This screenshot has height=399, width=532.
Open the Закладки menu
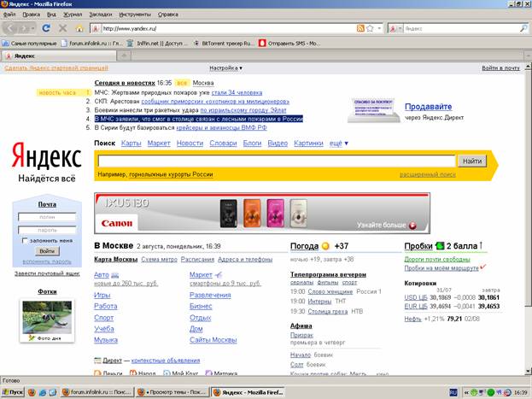tap(101, 15)
